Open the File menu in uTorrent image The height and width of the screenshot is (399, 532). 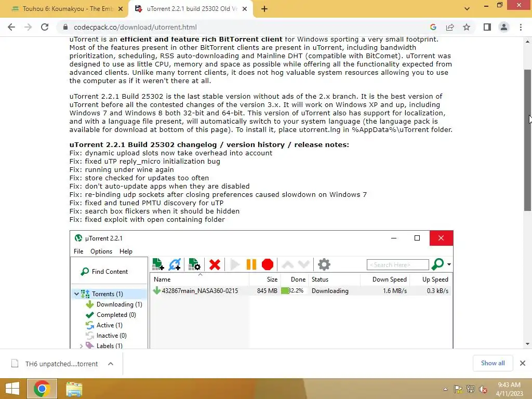point(78,251)
